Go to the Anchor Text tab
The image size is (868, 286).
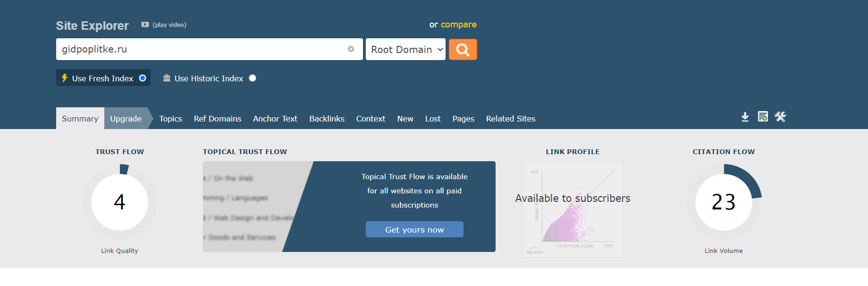(x=275, y=119)
